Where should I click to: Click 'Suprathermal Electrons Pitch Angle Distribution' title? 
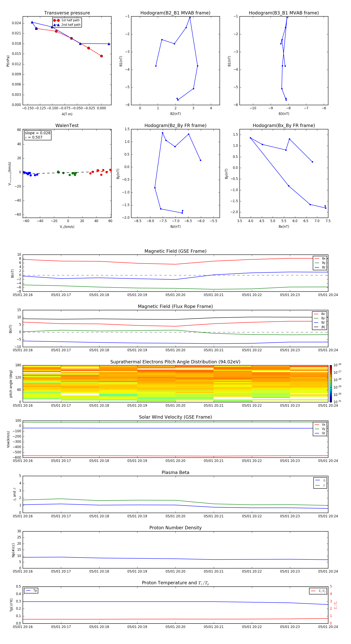175,362
